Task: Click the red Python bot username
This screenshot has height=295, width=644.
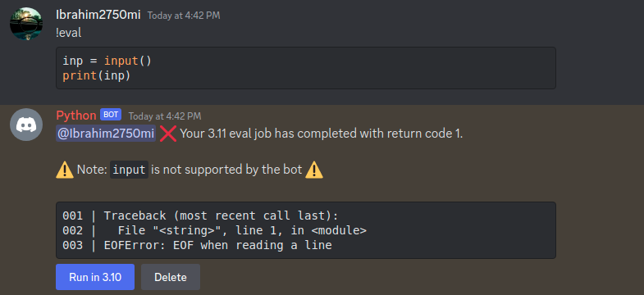Action: click(x=76, y=116)
